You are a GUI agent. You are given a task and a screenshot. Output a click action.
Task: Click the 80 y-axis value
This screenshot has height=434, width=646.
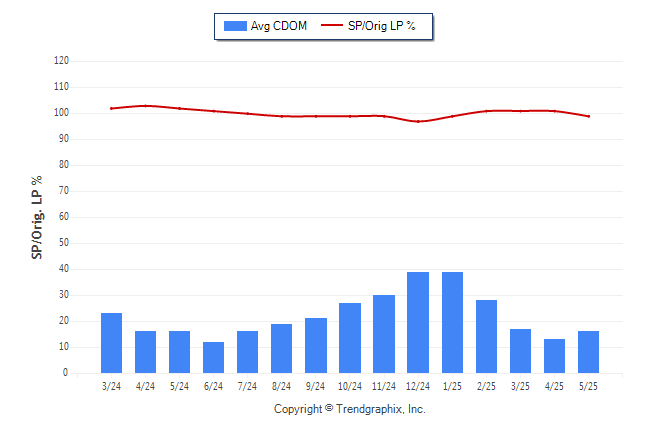(64, 164)
